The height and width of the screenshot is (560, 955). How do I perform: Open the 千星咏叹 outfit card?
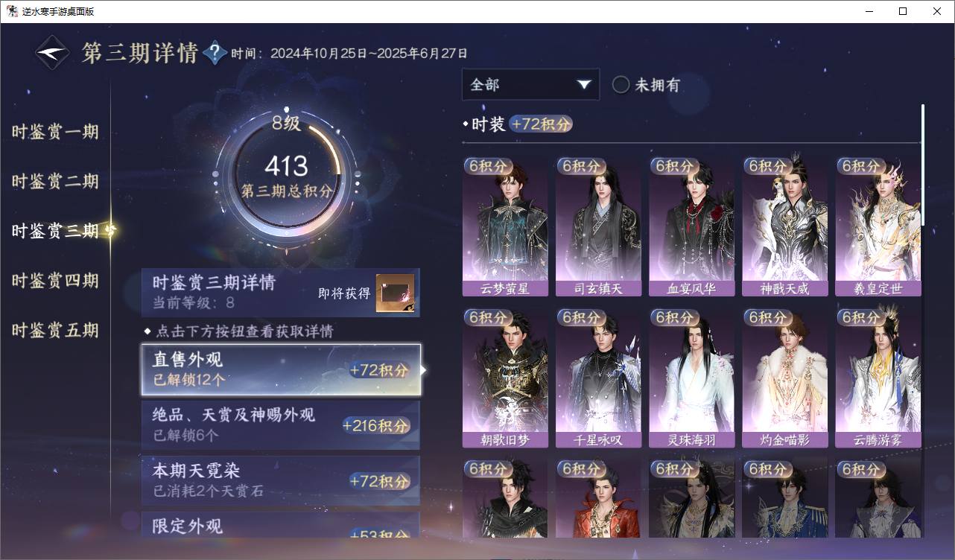[x=598, y=378]
